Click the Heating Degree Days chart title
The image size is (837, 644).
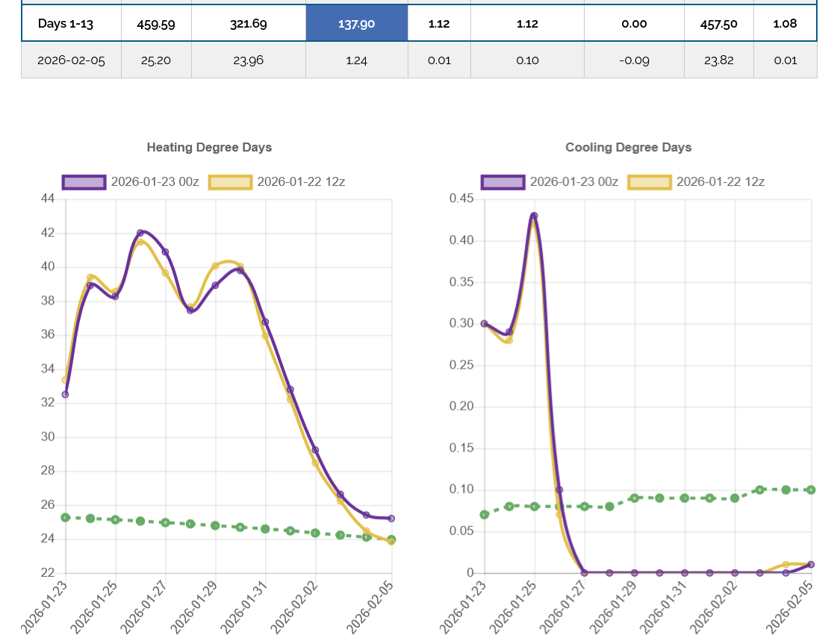(209, 147)
